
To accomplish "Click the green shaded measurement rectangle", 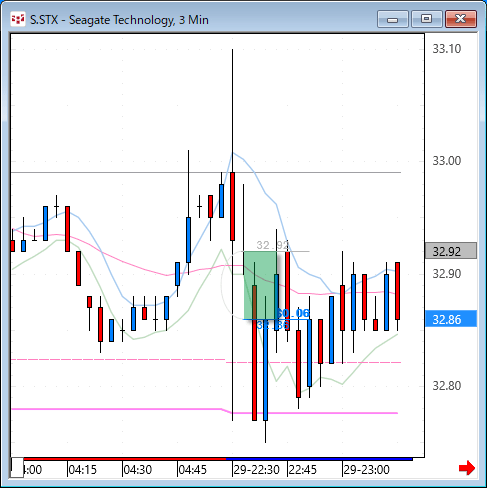I will [260, 285].
